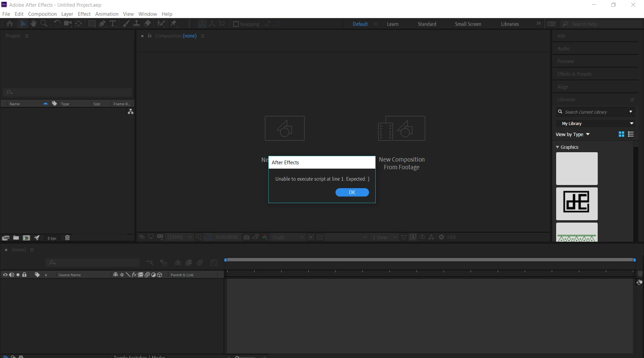Image resolution: width=644 pixels, height=358 pixels.
Task: Select the Puppet Pin tool
Action: click(173, 23)
